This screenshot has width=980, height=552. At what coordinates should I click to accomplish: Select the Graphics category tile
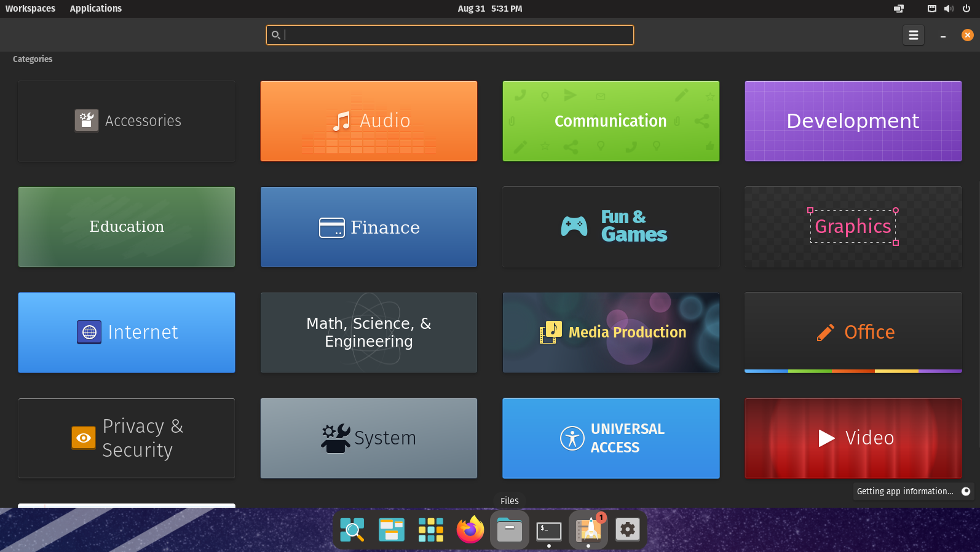pos(853,227)
